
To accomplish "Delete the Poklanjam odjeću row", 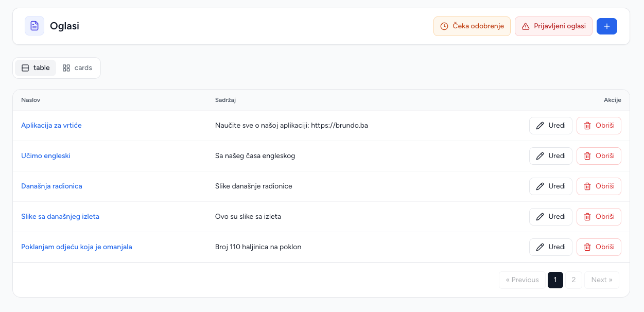I will pos(599,247).
